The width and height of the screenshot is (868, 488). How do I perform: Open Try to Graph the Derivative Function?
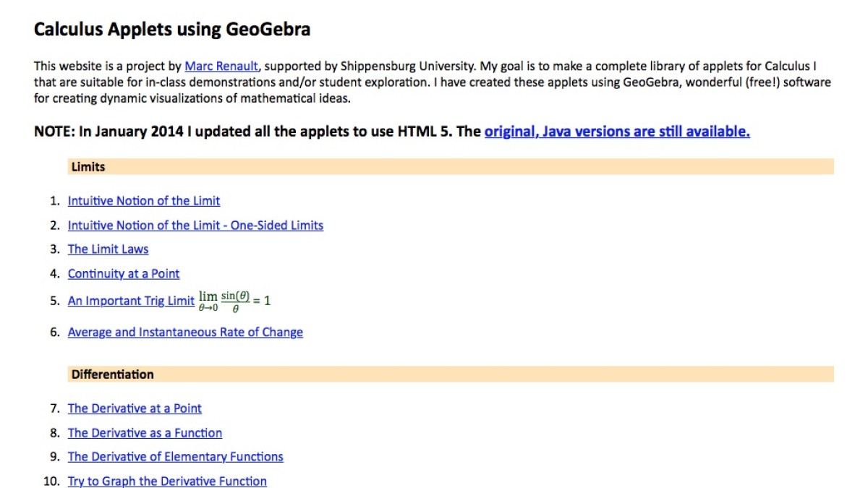coord(166,480)
